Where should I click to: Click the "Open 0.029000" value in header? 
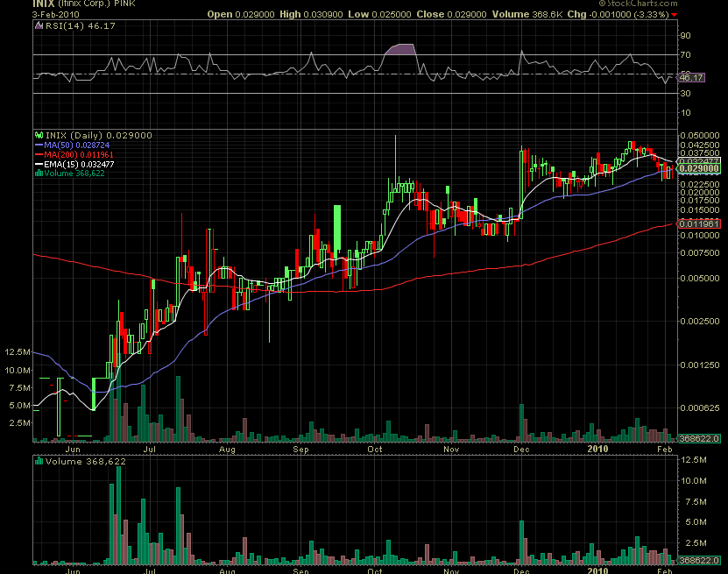tap(241, 14)
